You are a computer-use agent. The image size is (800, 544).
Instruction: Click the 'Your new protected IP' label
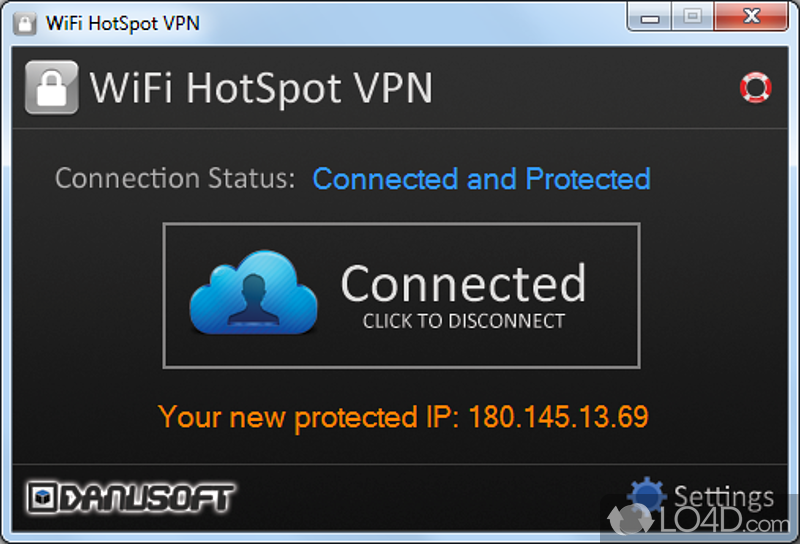point(309,416)
